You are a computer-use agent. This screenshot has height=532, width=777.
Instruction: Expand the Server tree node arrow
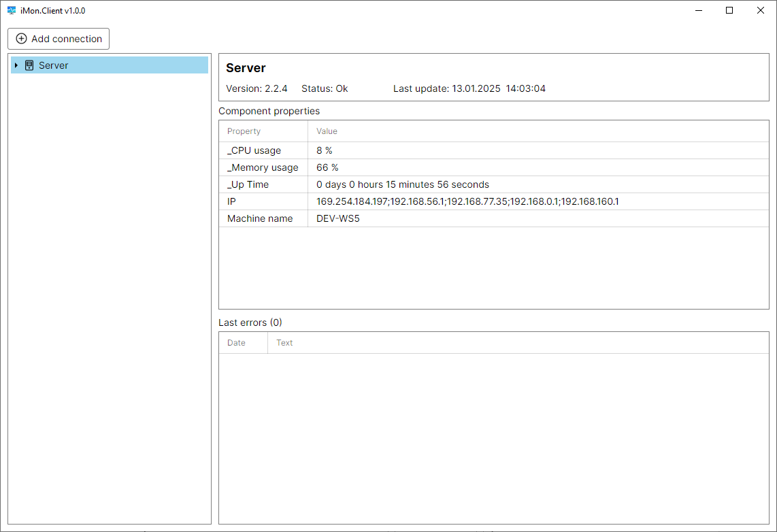click(16, 65)
